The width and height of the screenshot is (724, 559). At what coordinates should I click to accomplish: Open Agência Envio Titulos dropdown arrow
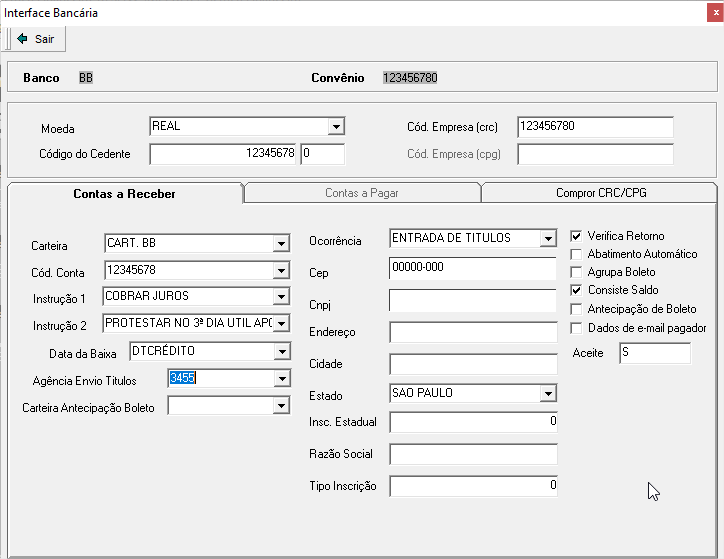click(282, 379)
